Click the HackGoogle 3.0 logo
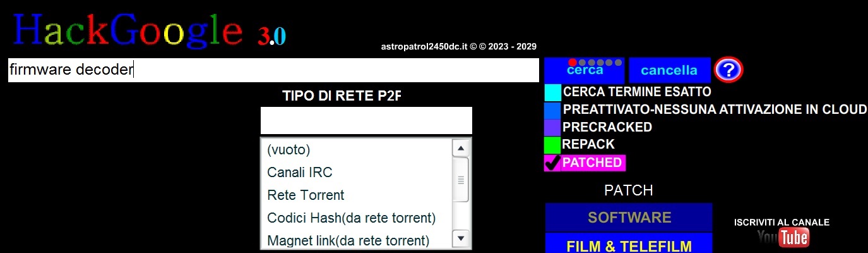The image size is (868, 253). click(x=149, y=29)
